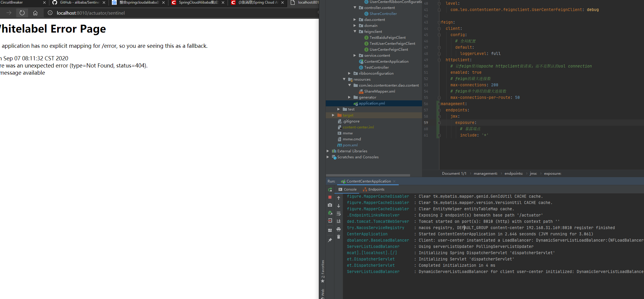Close the ContentCenterApplication run tab
The width and height of the screenshot is (644, 299).
pos(394,181)
